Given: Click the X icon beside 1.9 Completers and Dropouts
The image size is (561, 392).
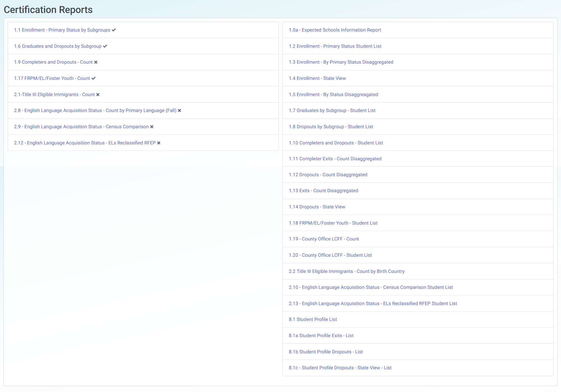Looking at the screenshot, I should (96, 62).
